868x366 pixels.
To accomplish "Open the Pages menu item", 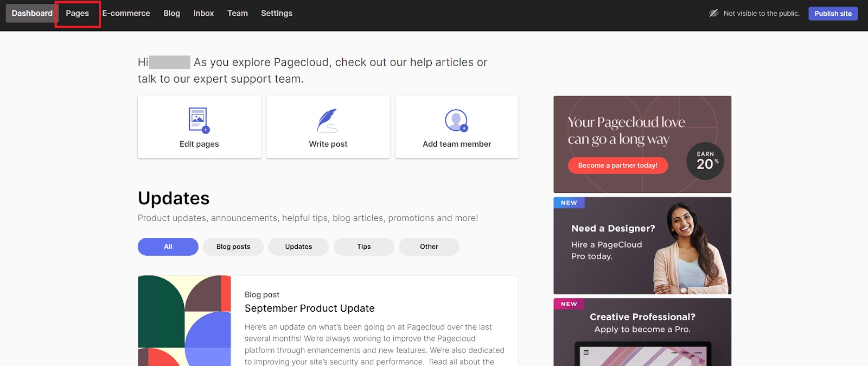I will pyautogui.click(x=78, y=13).
